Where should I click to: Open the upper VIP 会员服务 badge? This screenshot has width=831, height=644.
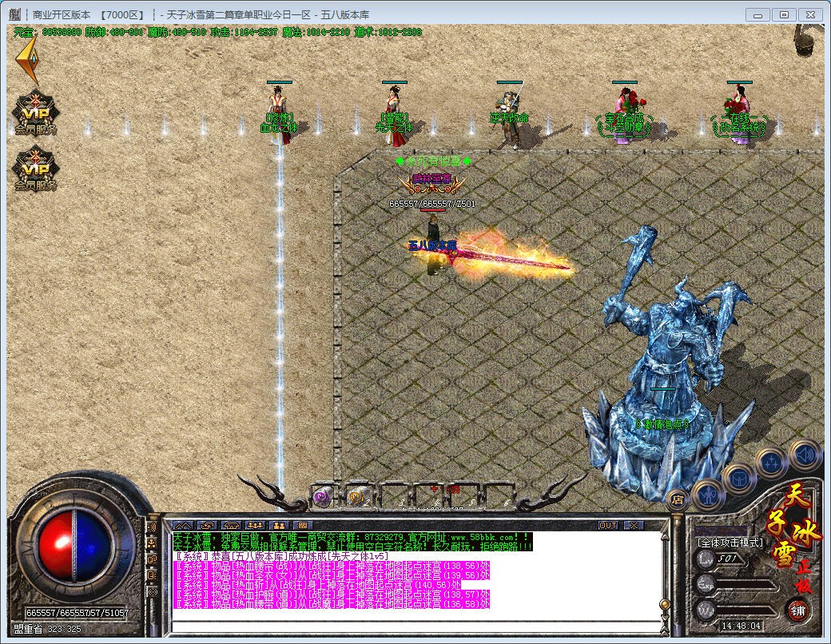coord(35,113)
